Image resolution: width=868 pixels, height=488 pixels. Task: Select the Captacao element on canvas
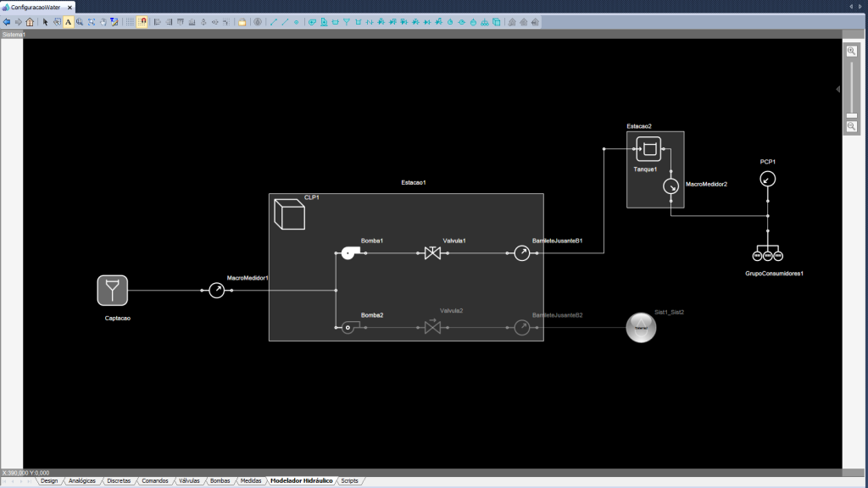113,291
